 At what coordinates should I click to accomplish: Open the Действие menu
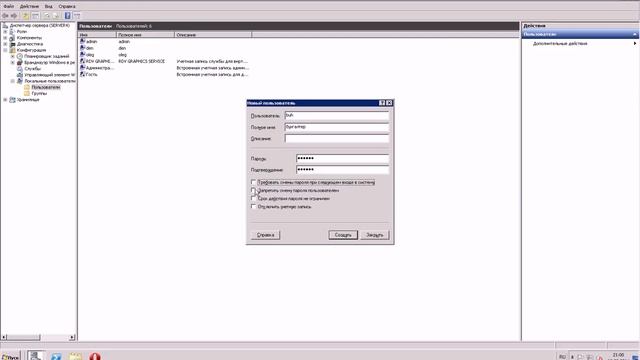pyautogui.click(x=29, y=7)
